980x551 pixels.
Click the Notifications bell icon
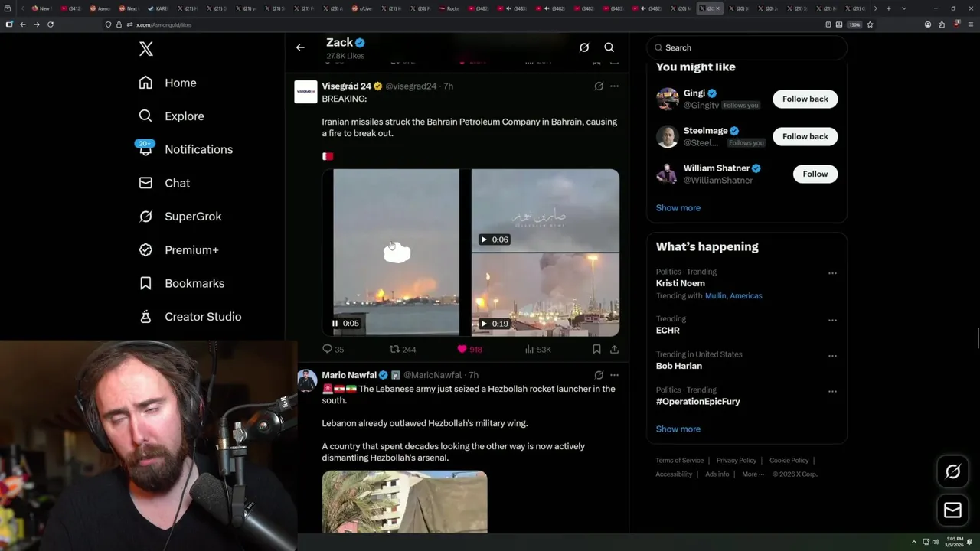[x=145, y=150]
